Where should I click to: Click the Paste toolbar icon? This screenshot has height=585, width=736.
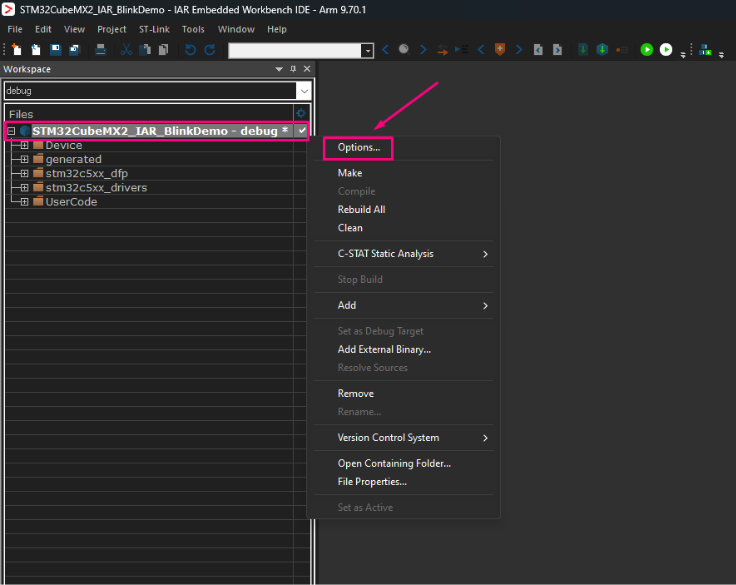click(x=163, y=49)
